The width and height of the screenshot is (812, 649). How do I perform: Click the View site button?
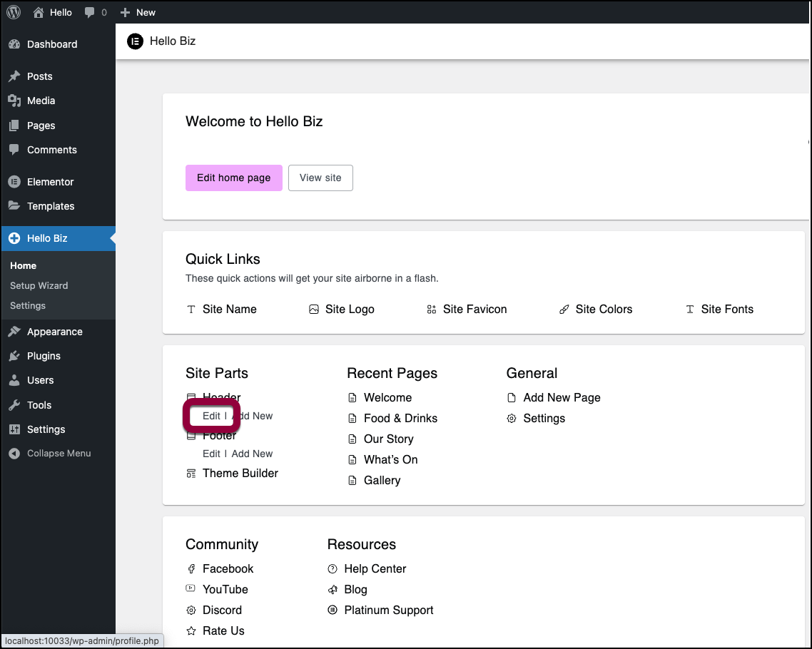coord(320,178)
